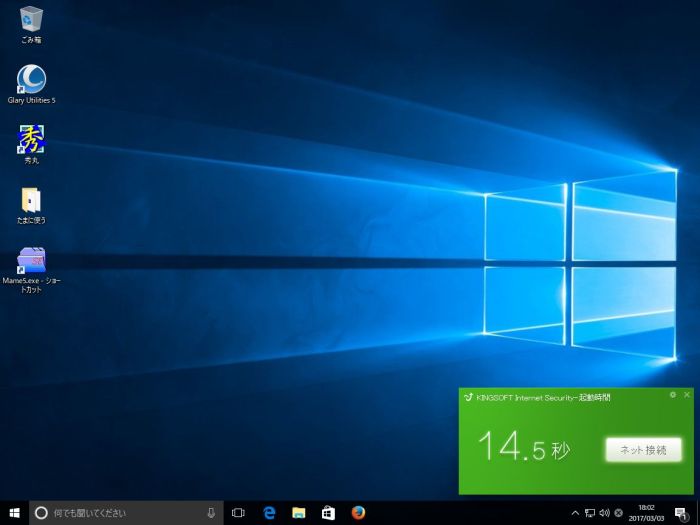
Task: Launch Firefox from the taskbar
Action: (358, 513)
